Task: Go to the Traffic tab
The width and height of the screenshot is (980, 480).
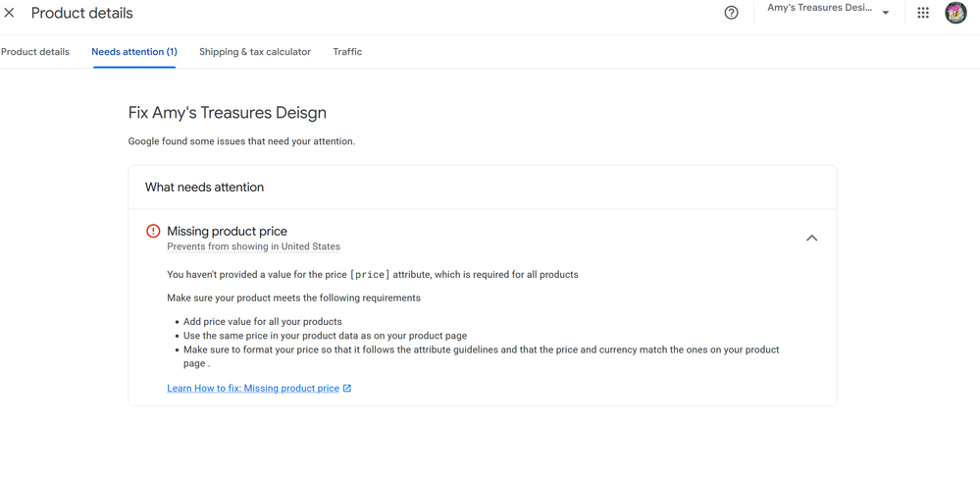Action: pos(347,52)
